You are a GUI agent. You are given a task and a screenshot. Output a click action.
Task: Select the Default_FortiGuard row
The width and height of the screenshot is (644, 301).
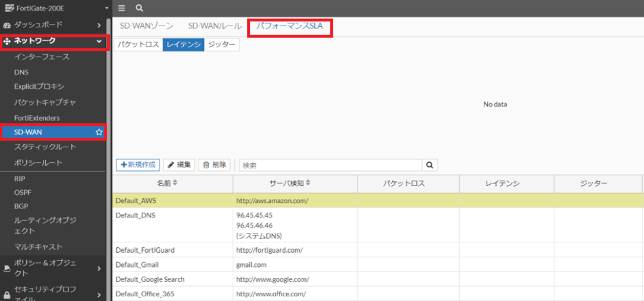(378, 250)
